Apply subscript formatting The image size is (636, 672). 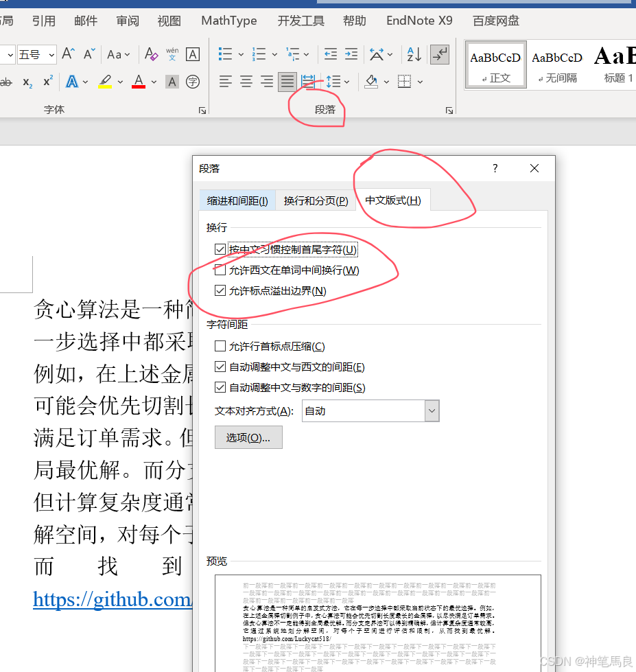coord(27,82)
